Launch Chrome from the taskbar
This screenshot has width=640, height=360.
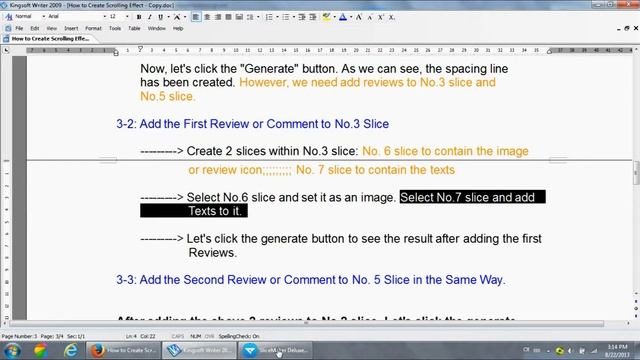click(x=40, y=351)
